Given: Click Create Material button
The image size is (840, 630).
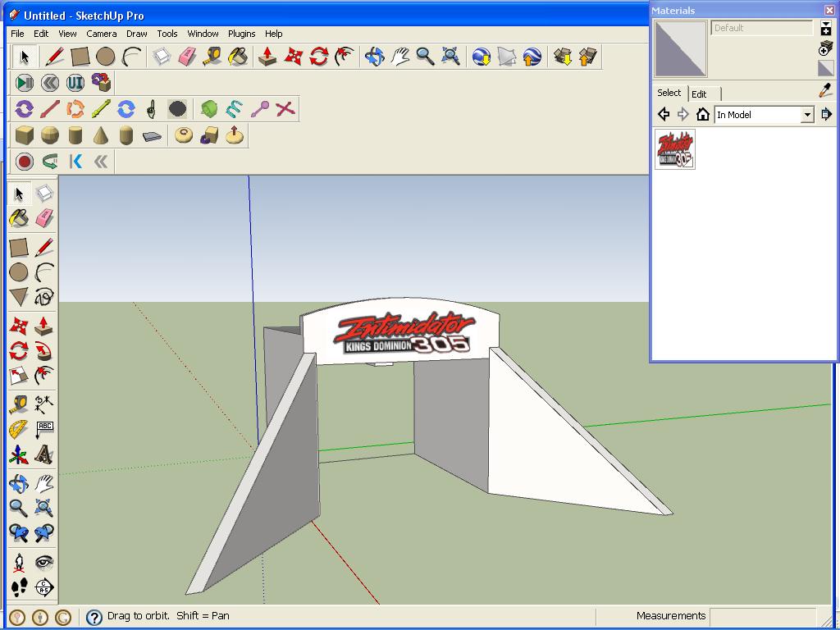Looking at the screenshot, I should click(825, 48).
